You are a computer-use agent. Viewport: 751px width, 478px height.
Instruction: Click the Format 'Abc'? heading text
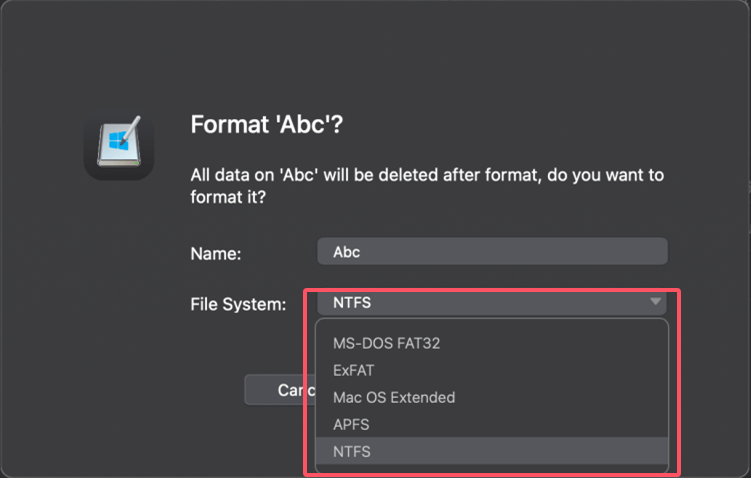(x=267, y=125)
